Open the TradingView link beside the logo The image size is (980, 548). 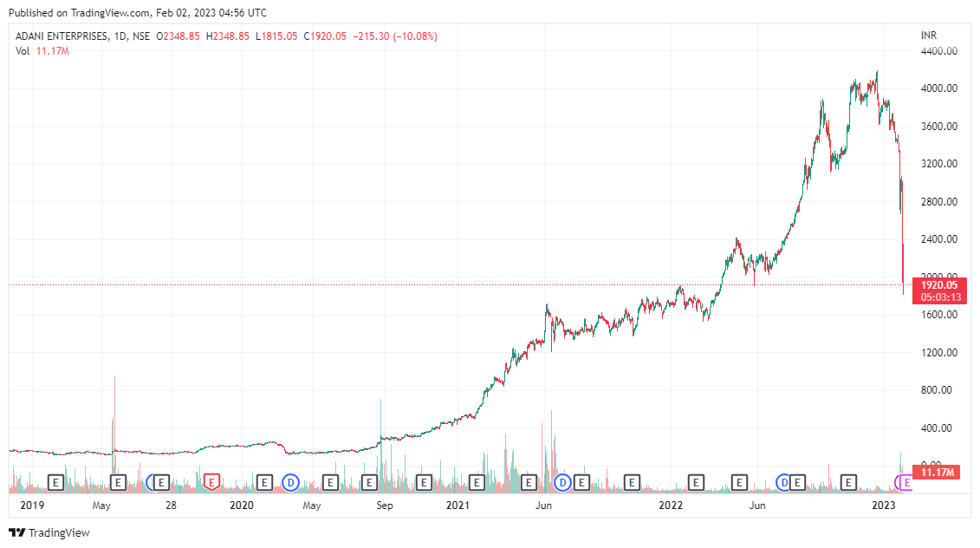pos(59,532)
